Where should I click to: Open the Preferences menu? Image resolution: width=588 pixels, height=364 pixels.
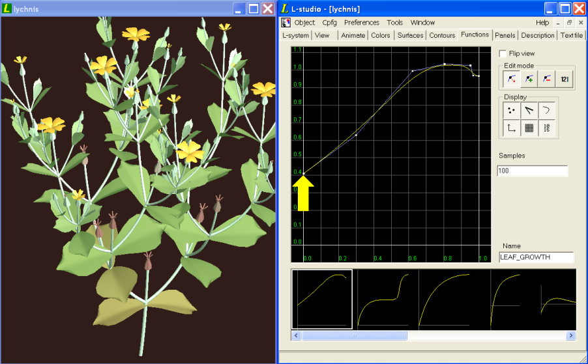click(x=362, y=23)
